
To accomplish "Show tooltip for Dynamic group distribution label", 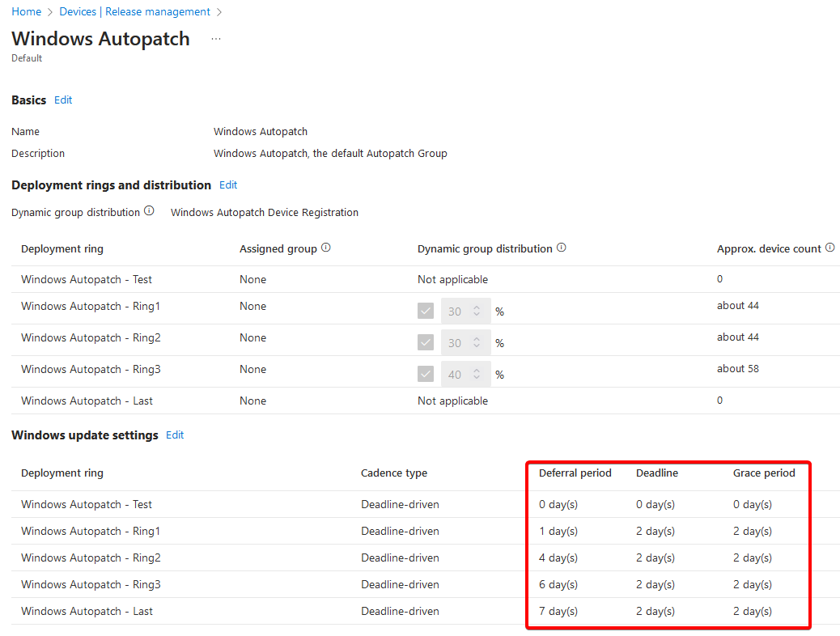I will 150,211.
